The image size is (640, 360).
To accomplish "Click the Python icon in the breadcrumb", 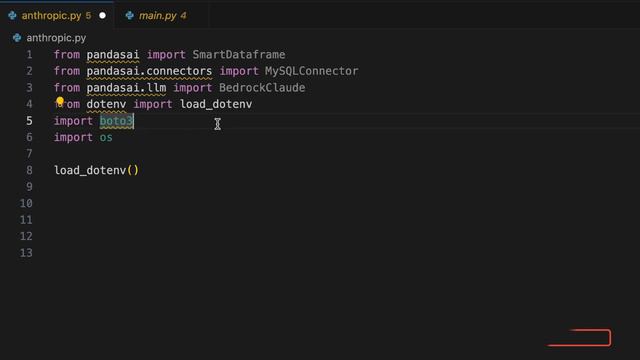I will 17,38.
